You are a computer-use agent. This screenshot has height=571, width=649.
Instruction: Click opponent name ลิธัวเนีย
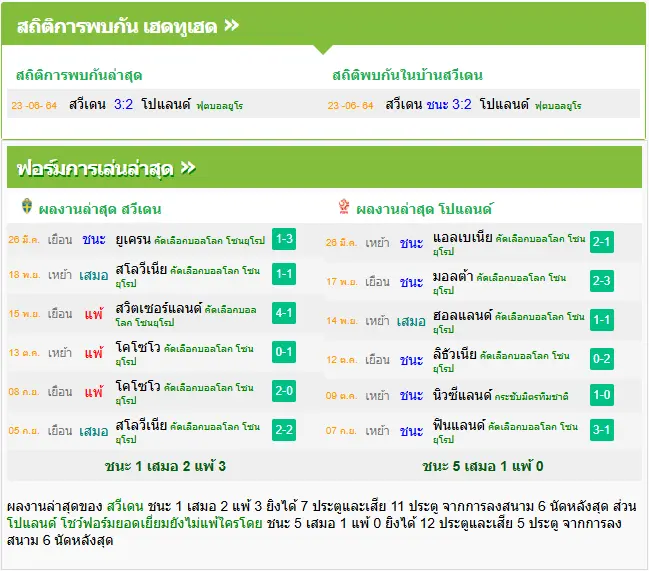[455, 354]
